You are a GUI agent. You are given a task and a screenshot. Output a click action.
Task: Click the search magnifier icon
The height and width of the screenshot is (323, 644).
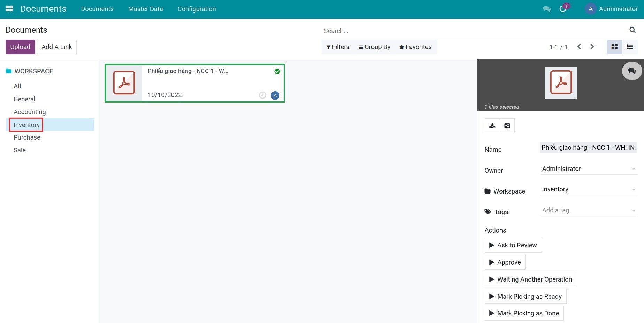632,30
